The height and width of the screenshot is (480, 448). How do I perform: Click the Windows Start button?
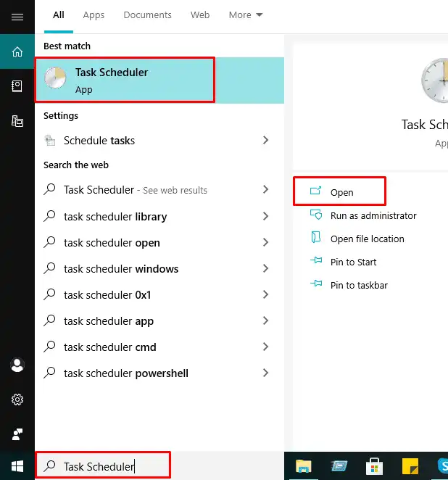point(17,465)
